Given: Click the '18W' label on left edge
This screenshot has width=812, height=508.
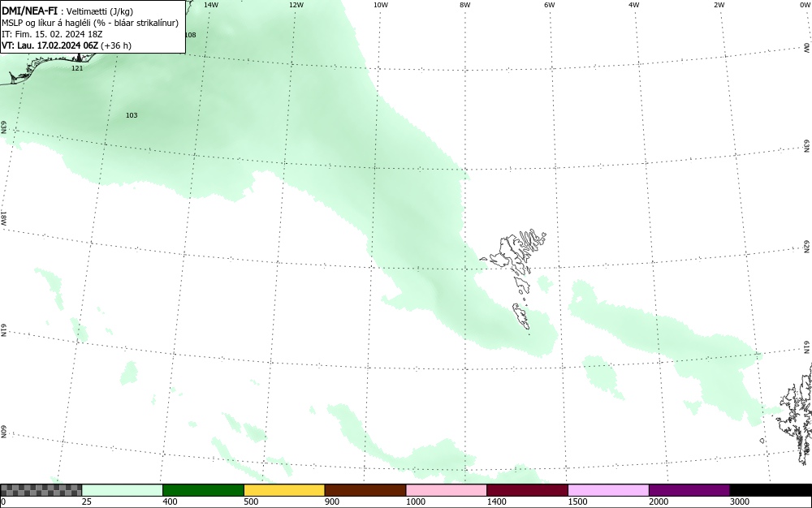Looking at the screenshot, I should point(3,217).
